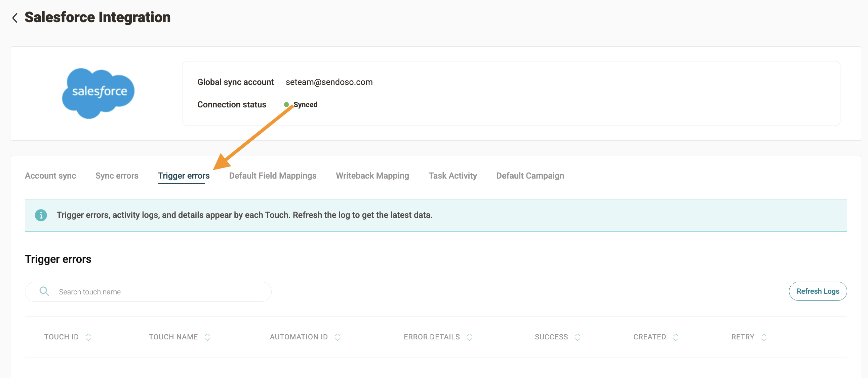Sort by Automation ID column arrows
Image resolution: width=868 pixels, height=378 pixels.
coord(337,337)
